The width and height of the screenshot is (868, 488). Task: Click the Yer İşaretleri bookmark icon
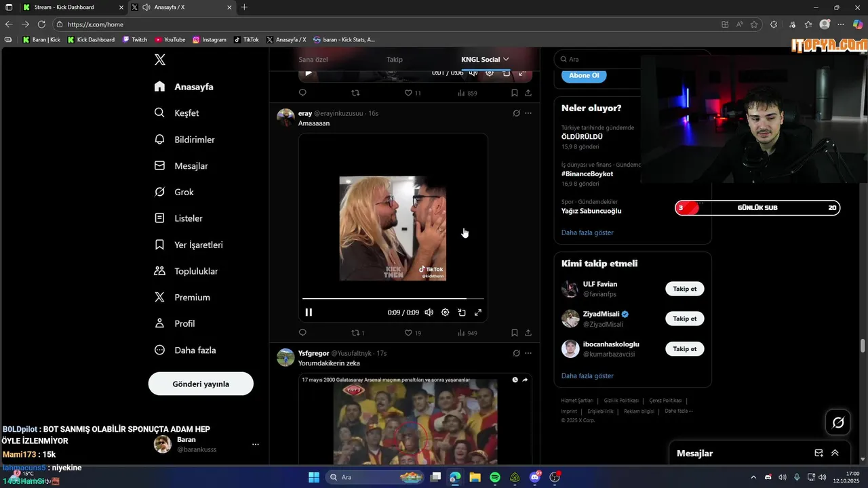coord(159,245)
